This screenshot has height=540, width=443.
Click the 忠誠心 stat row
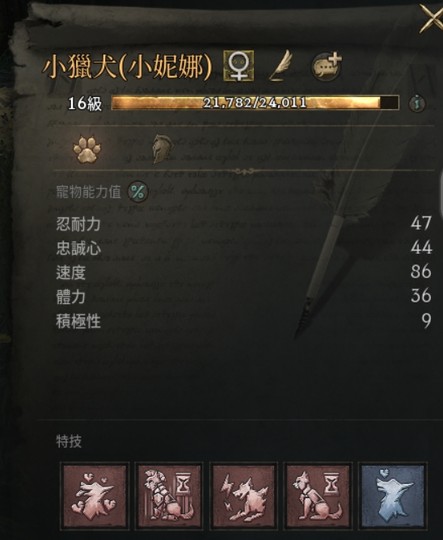click(244, 248)
